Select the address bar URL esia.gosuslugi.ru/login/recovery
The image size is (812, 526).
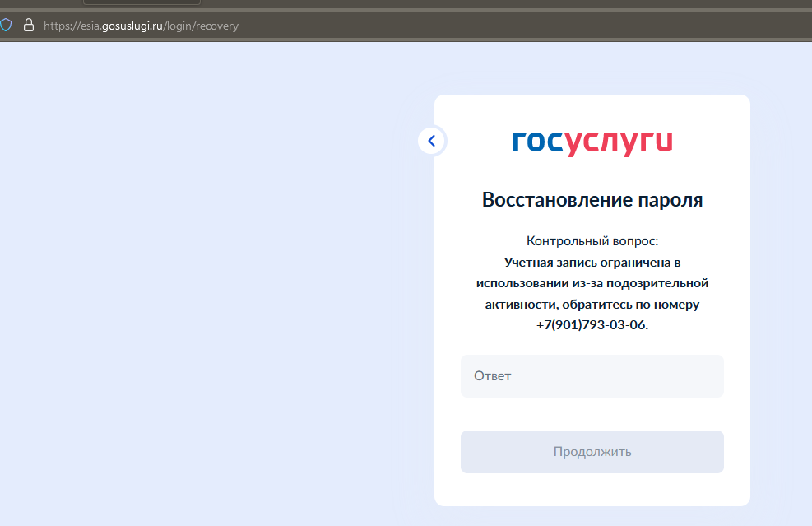click(x=141, y=26)
